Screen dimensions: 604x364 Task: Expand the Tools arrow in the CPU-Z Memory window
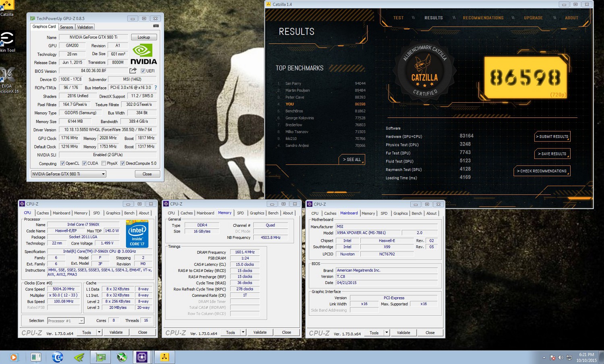pyautogui.click(x=243, y=333)
